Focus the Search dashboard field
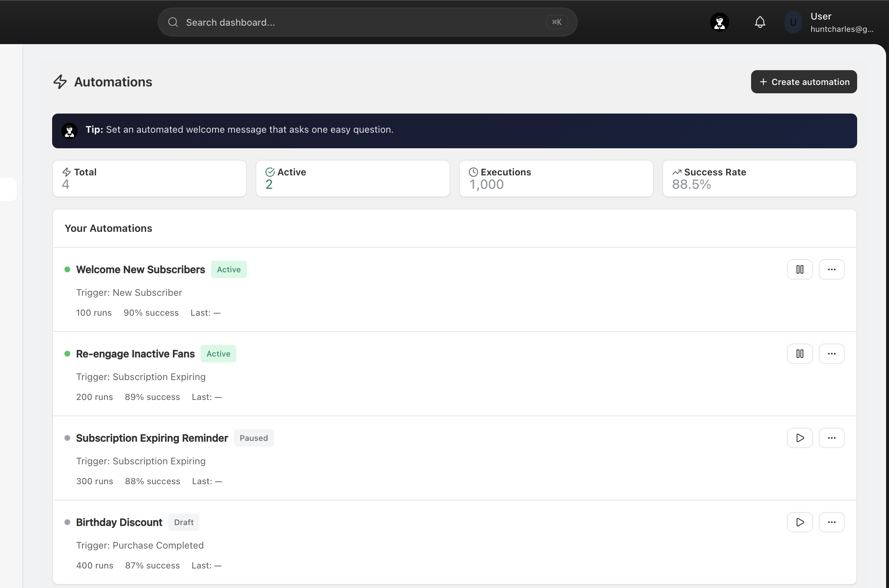The image size is (889, 588). pyautogui.click(x=367, y=22)
